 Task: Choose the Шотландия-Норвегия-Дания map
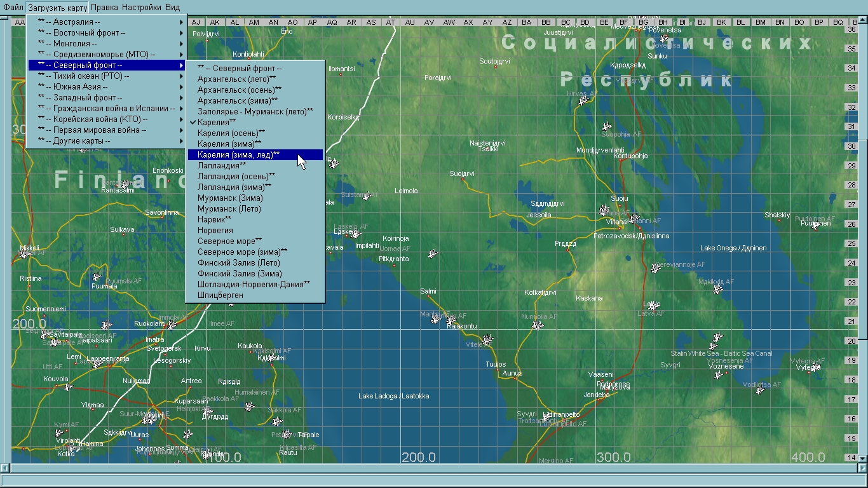pos(255,284)
